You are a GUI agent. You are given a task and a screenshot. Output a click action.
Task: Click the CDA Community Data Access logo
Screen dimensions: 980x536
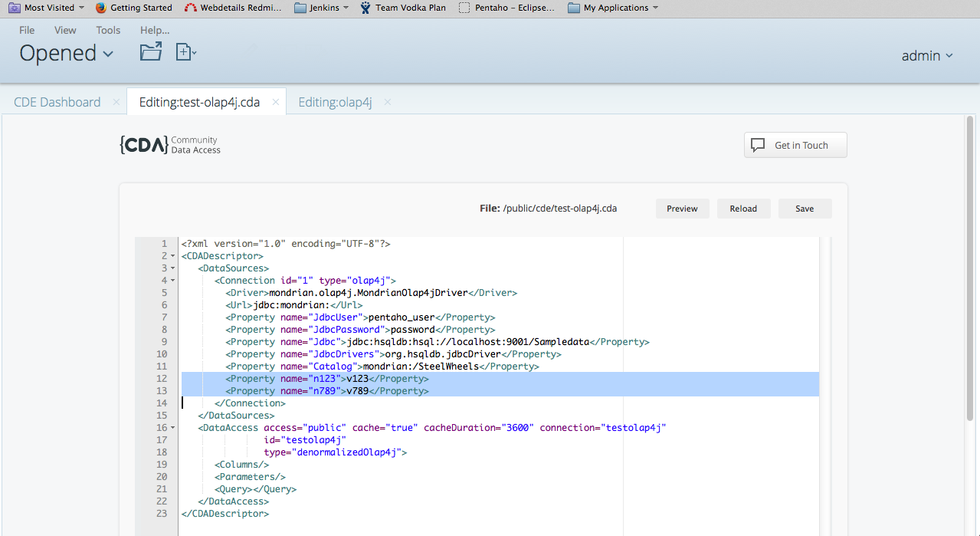coord(170,145)
